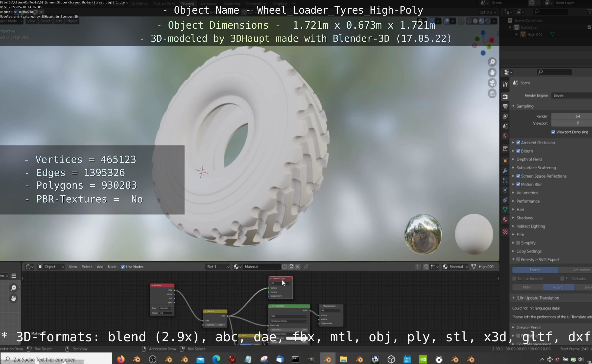Select the red X axis on navigation gizmo
The width and height of the screenshot is (592, 364).
pos(492,40)
